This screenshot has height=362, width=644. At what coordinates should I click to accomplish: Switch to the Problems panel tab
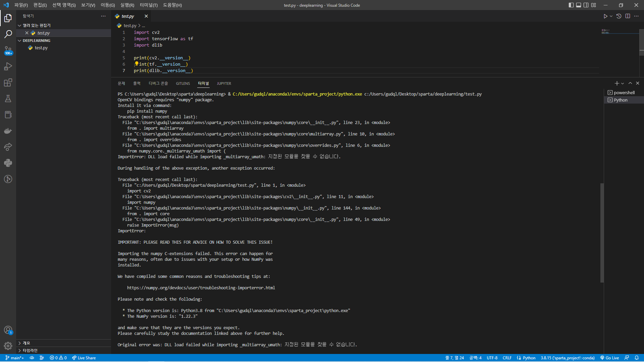(121, 83)
